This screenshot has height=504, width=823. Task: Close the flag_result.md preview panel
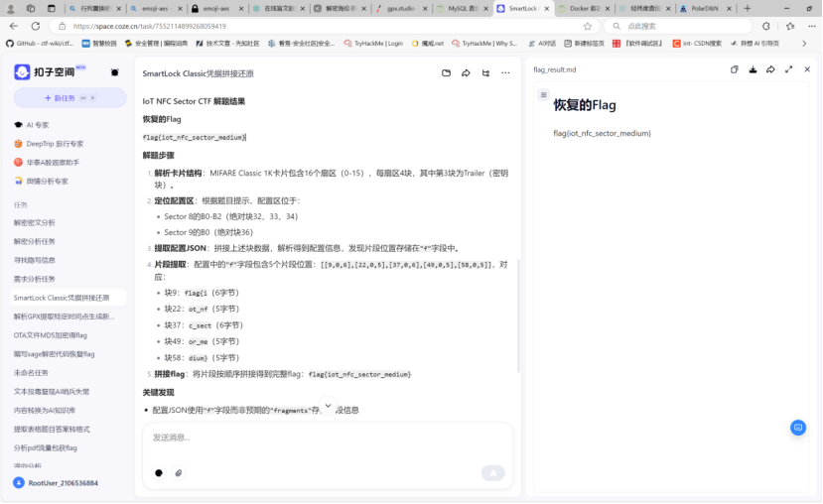coord(807,69)
